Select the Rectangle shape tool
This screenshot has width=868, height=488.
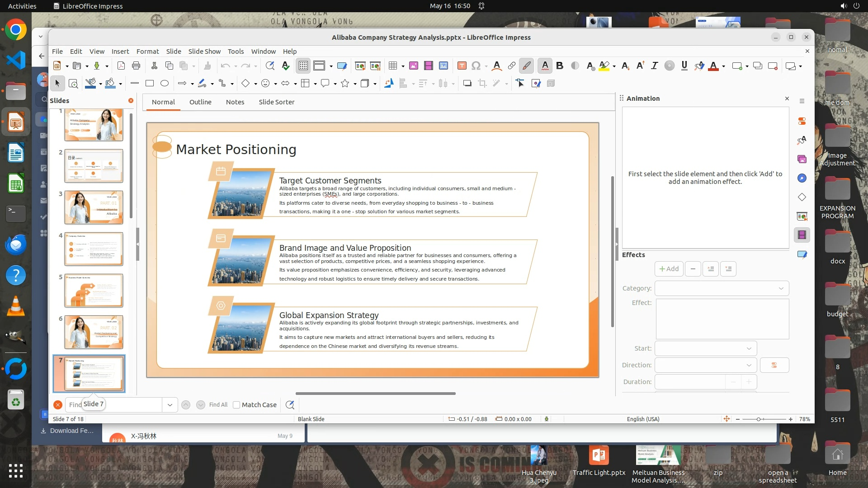(150, 83)
